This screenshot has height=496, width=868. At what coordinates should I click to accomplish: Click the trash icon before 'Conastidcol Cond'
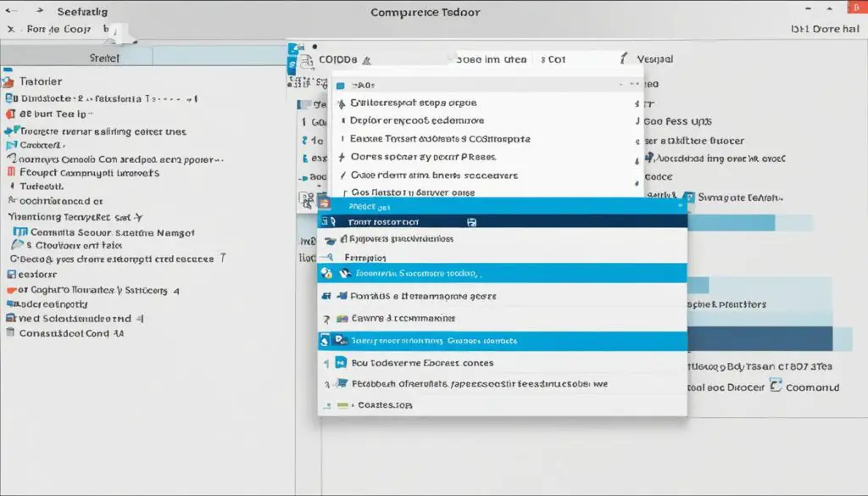tap(10, 332)
